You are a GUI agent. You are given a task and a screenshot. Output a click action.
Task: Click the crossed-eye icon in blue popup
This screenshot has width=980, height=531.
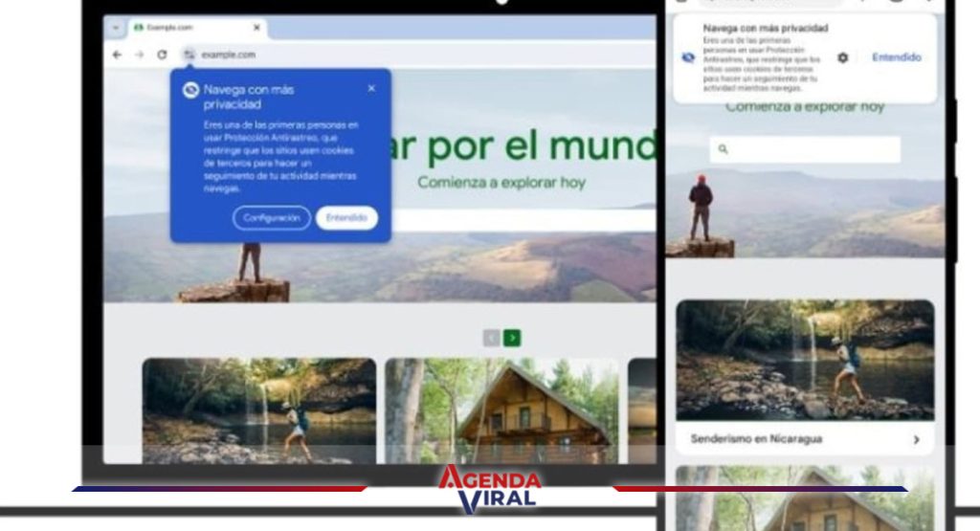[190, 91]
